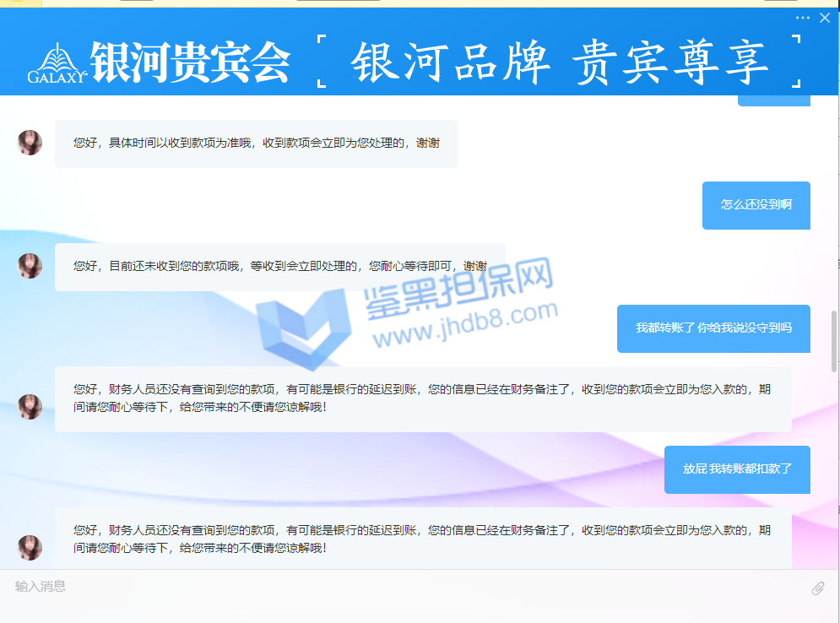Select the '放屁 我转账都扣款了' message bubble
Image resolution: width=840 pixels, height=623 pixels.
coord(737,469)
